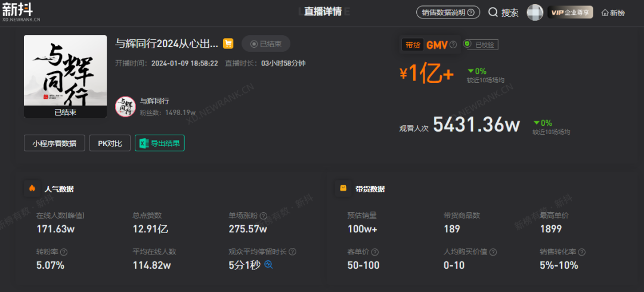Click the help icon next to GMV

point(453,45)
